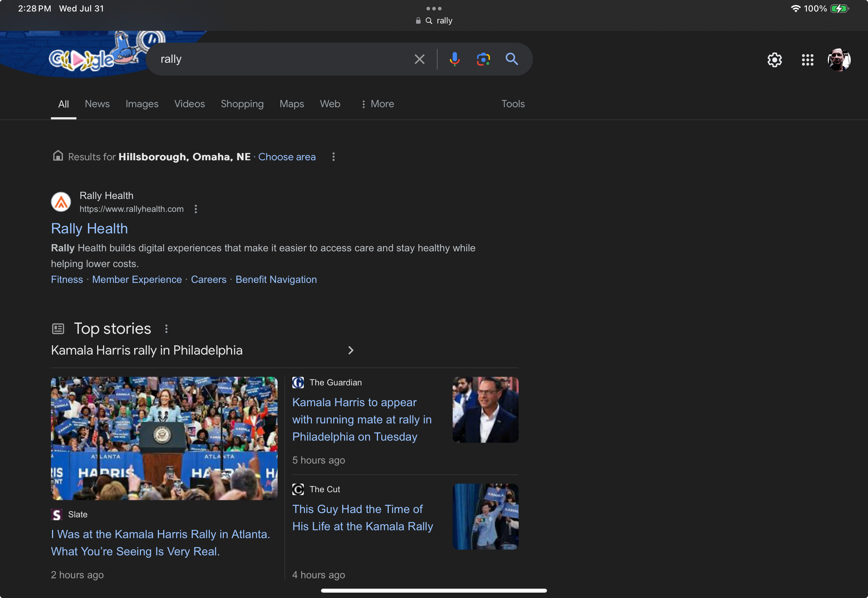Open The Cut's Kamala Rally article
The width and height of the screenshot is (868, 598).
coord(362,517)
